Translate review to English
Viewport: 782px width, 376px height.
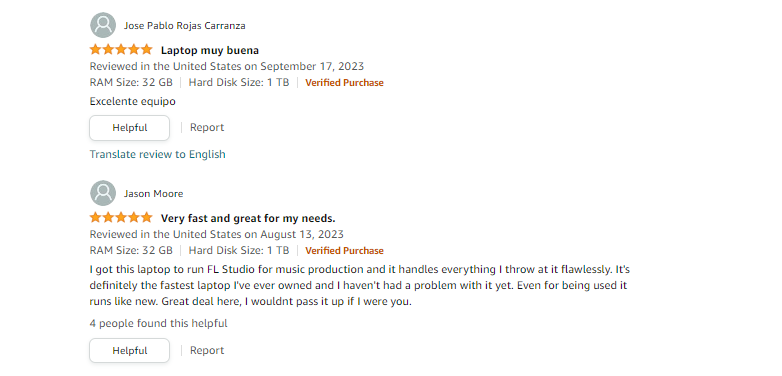[x=158, y=154]
